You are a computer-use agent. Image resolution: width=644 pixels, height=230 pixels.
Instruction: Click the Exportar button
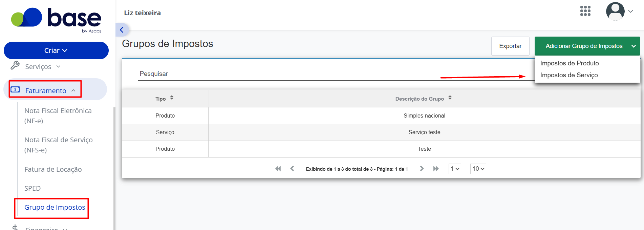click(x=510, y=46)
